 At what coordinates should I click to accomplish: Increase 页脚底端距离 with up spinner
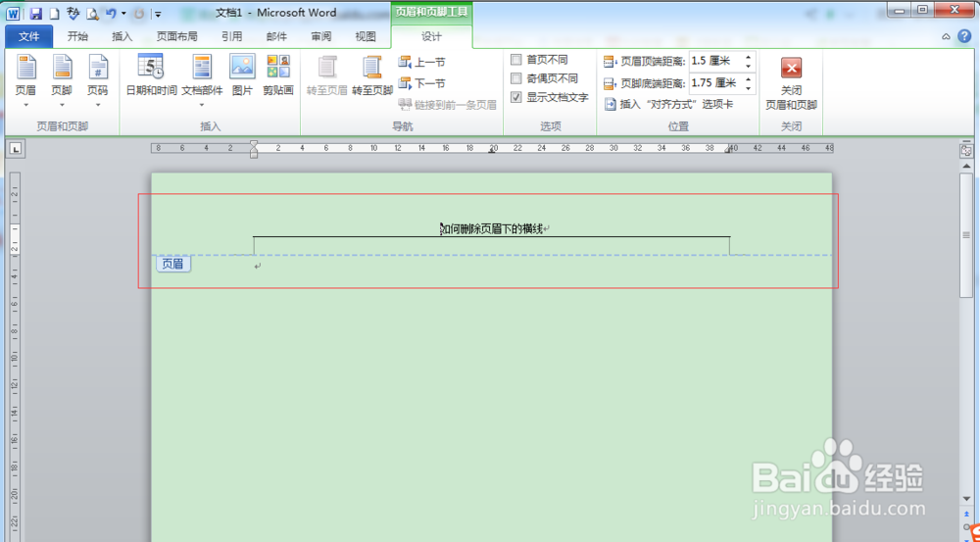coord(748,78)
